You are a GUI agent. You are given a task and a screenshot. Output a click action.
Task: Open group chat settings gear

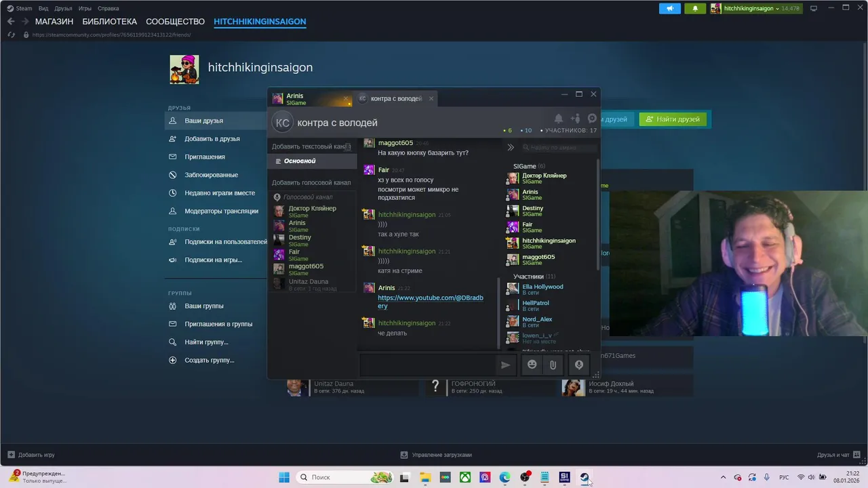pyautogui.click(x=592, y=119)
